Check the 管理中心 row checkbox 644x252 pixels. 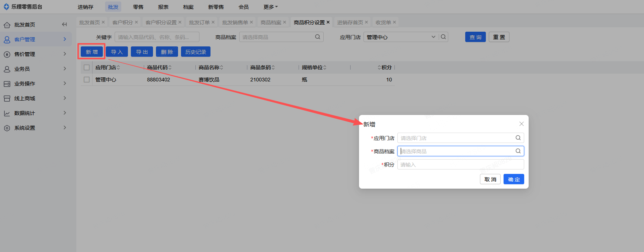point(87,80)
